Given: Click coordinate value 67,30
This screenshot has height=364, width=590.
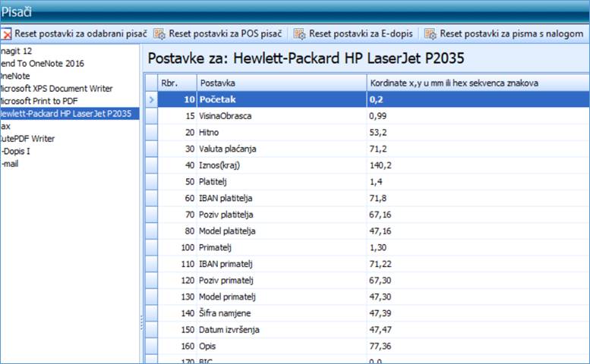Looking at the screenshot, I should tap(380, 281).
